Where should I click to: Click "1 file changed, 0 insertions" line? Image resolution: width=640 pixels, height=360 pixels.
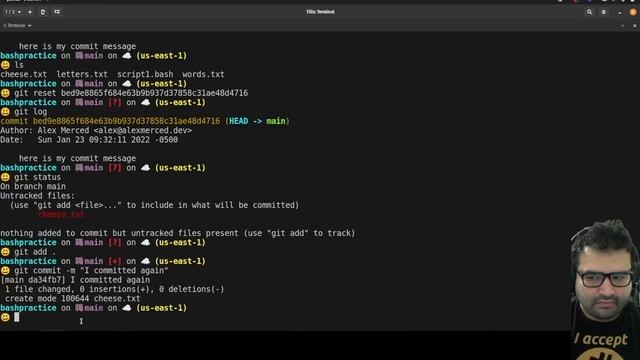pos(114,289)
